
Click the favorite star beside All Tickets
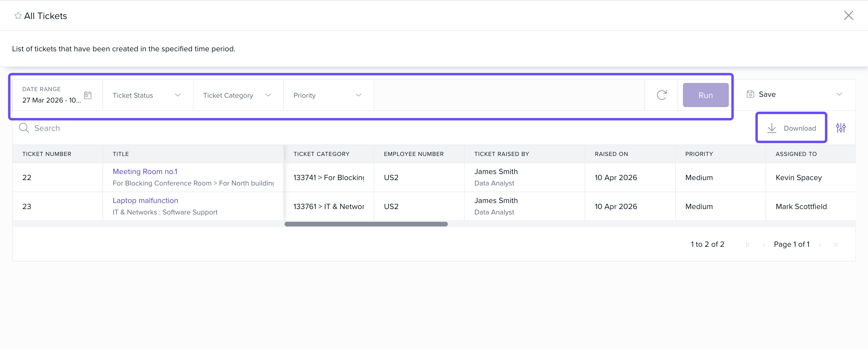[18, 15]
